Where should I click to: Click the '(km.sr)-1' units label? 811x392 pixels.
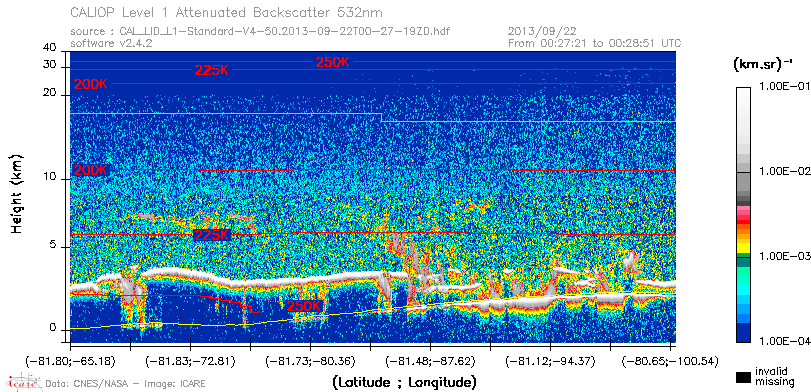click(x=762, y=64)
